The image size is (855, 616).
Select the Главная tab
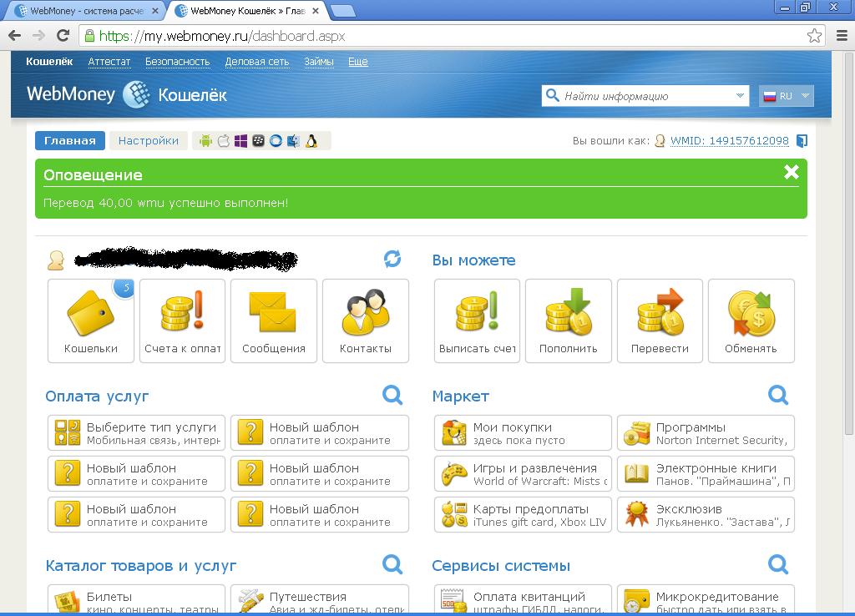(x=70, y=140)
